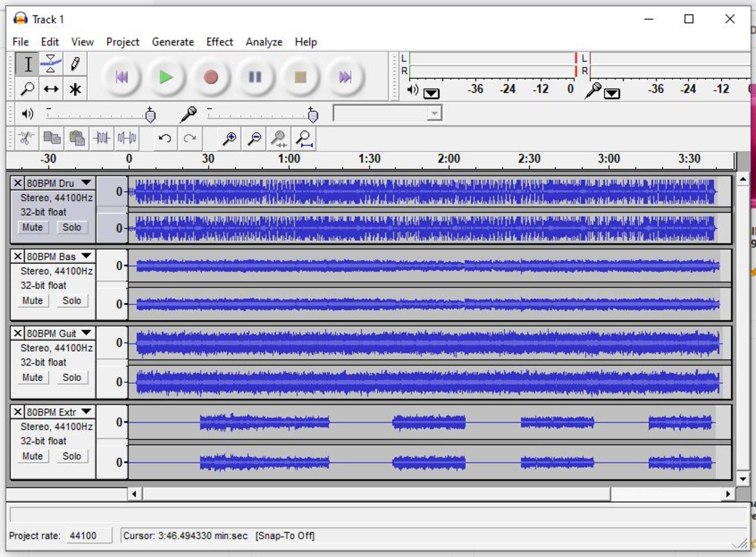
Task: Solo the 80BPM Extr track
Action: (x=72, y=456)
